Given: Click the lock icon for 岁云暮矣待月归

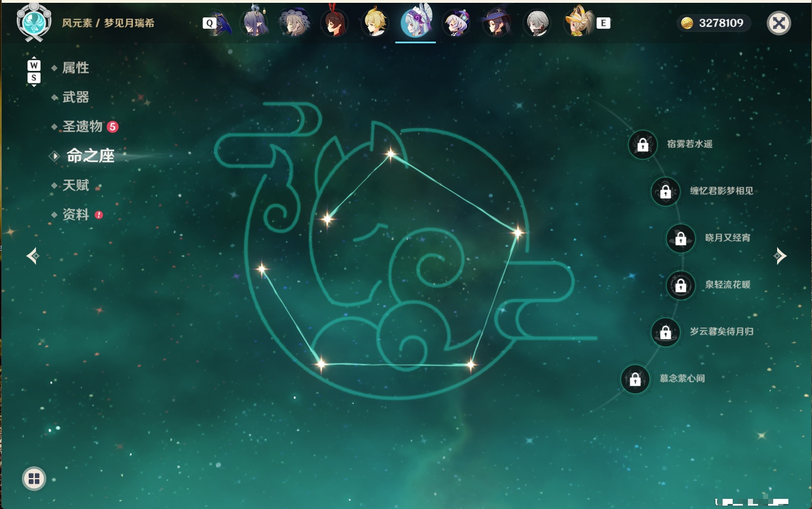Looking at the screenshot, I should 666,332.
